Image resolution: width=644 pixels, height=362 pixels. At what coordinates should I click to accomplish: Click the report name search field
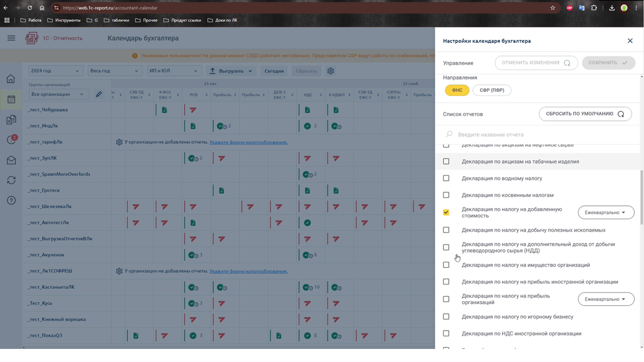537,134
